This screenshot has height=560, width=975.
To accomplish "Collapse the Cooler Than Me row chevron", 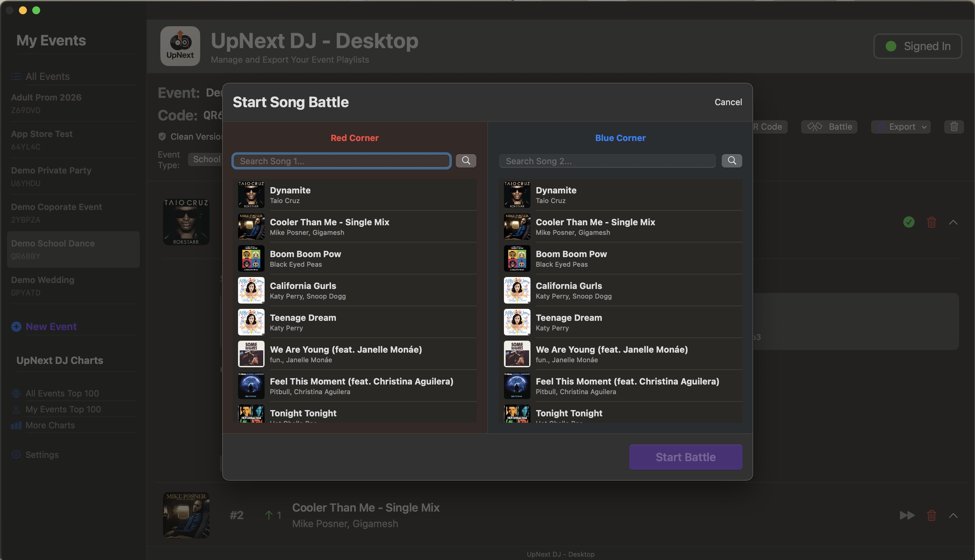I will click(x=953, y=515).
